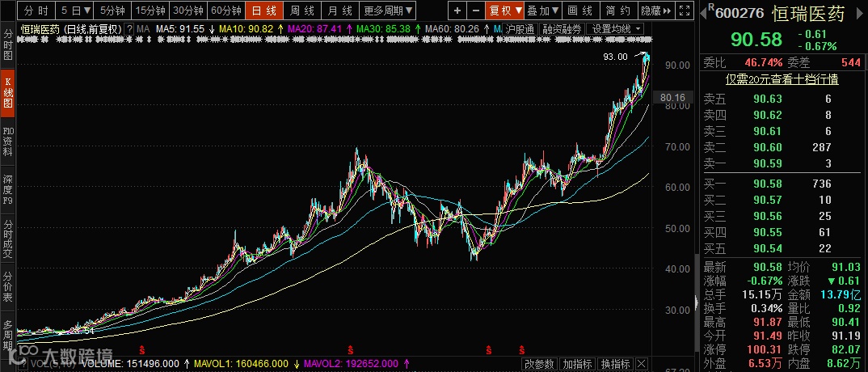Image resolution: width=868 pixels, height=372 pixels.
Task: Select K线图 in left sidebar
Action: (x=8, y=93)
